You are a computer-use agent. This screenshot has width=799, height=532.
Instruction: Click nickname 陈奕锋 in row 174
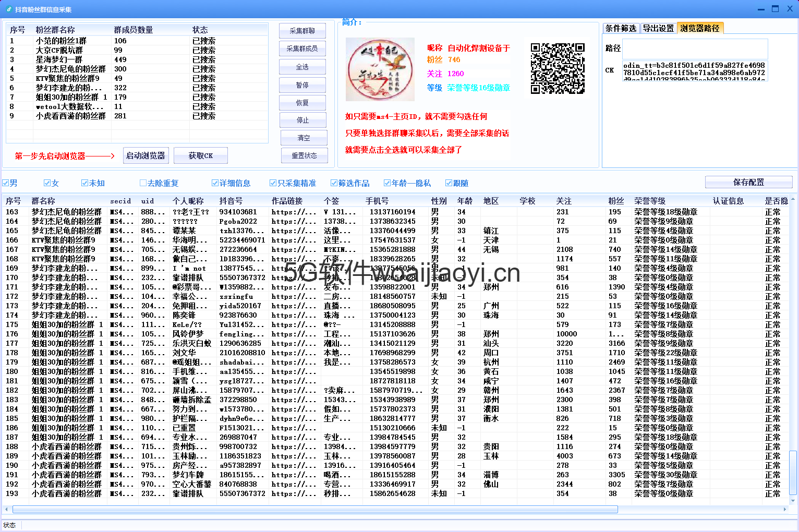coord(184,315)
